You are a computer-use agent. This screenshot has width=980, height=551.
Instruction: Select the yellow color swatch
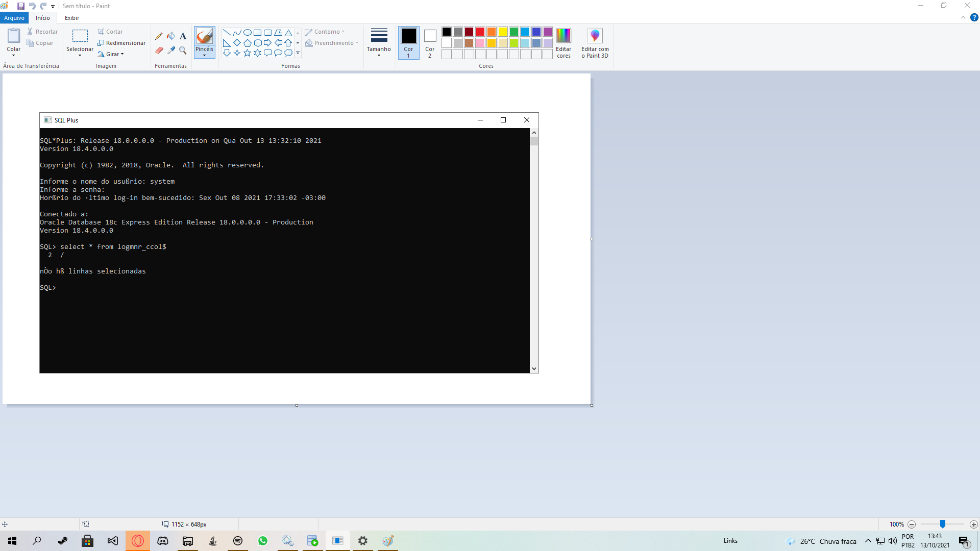pyautogui.click(x=503, y=32)
